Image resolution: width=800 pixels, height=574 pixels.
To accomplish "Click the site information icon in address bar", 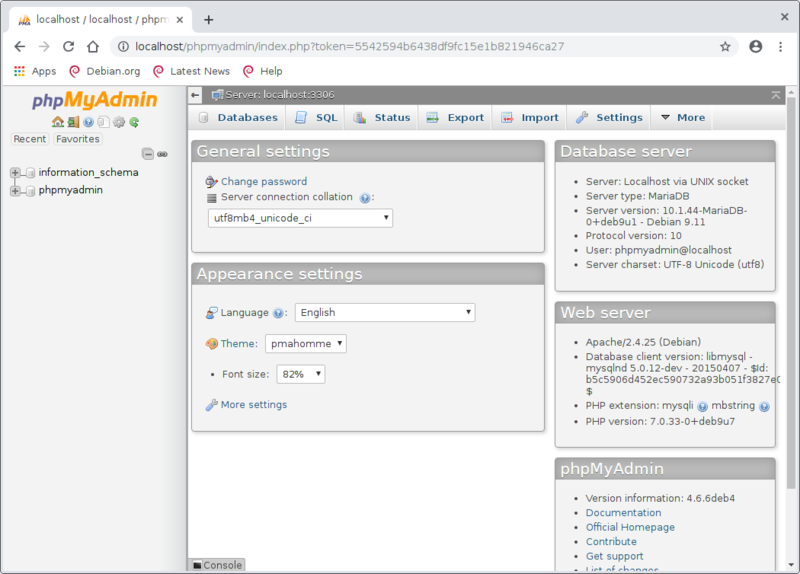I will click(123, 47).
